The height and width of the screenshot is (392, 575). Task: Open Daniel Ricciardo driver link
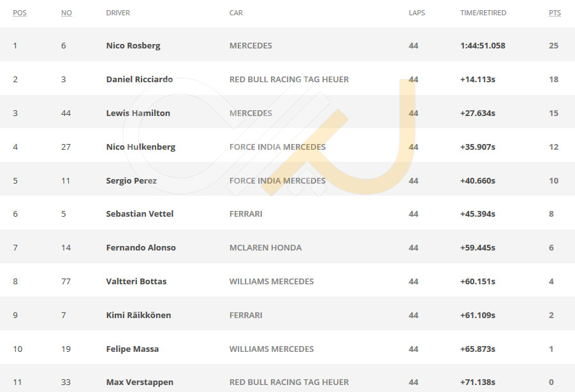pyautogui.click(x=140, y=79)
